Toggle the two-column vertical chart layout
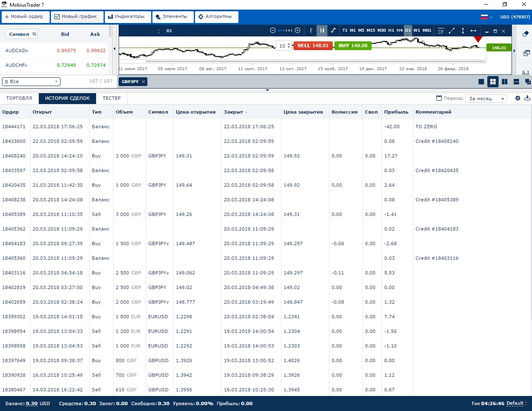Viewport: 532px width, 411px height. click(504, 82)
